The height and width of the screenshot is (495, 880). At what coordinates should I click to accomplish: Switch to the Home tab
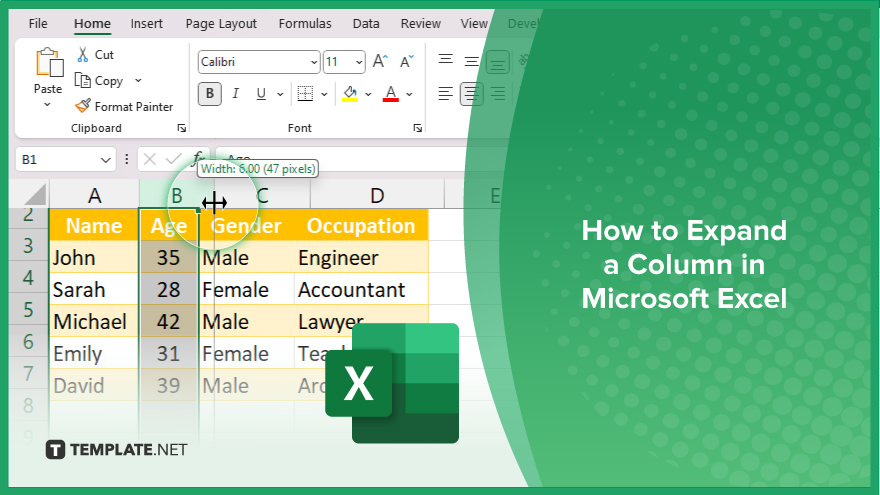pyautogui.click(x=92, y=24)
